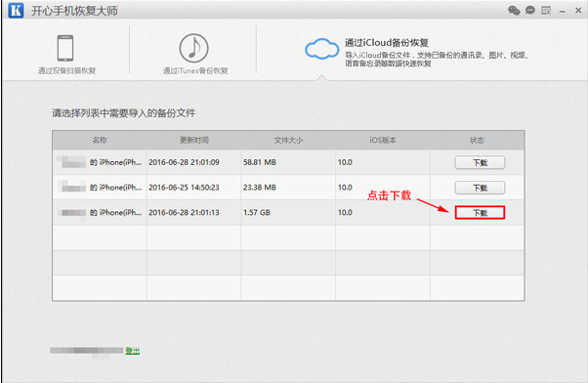Click the iOS版本 column header
This screenshot has height=383, width=588.
(383, 140)
